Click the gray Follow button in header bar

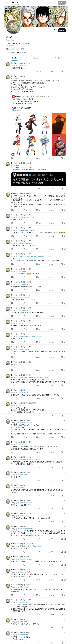[62, 3]
